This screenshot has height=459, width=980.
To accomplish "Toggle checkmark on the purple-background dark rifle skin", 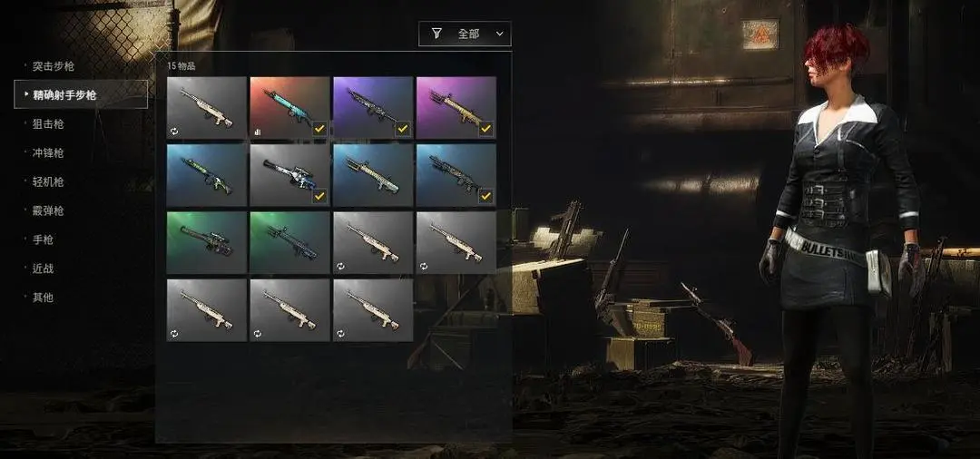I will pyautogui.click(x=403, y=129).
